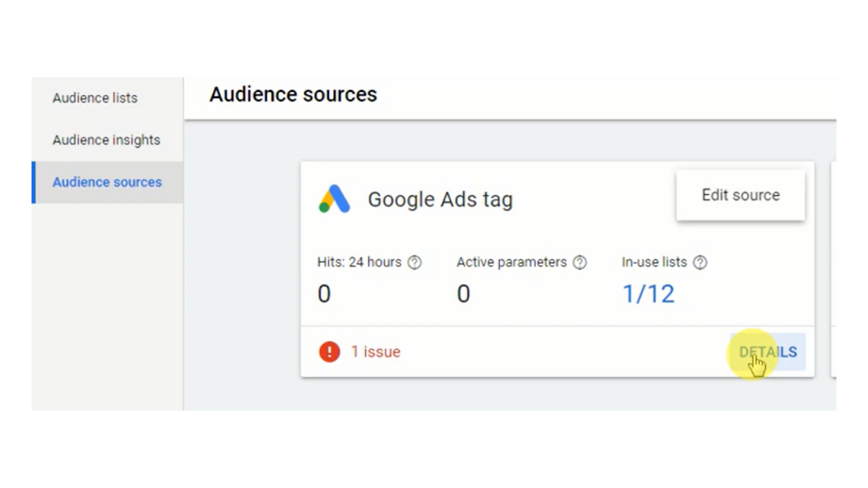Open DETAILS for the Google Ads tag

pyautogui.click(x=768, y=352)
